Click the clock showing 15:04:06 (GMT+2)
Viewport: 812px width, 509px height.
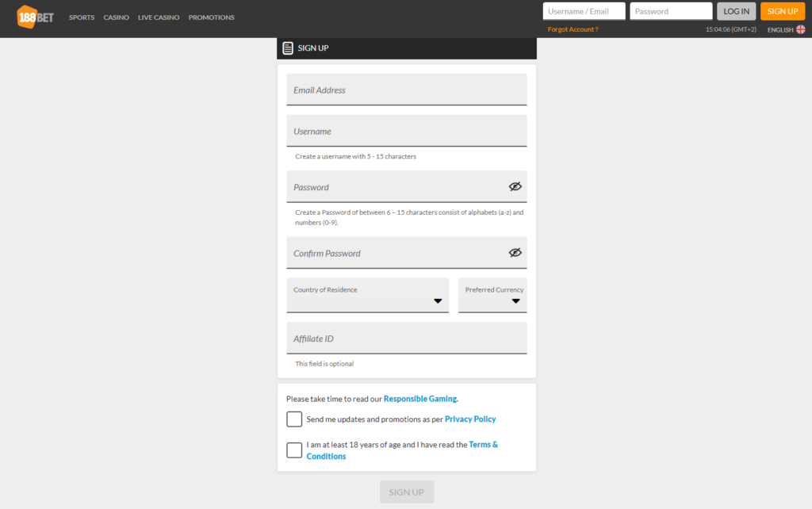[x=730, y=29]
